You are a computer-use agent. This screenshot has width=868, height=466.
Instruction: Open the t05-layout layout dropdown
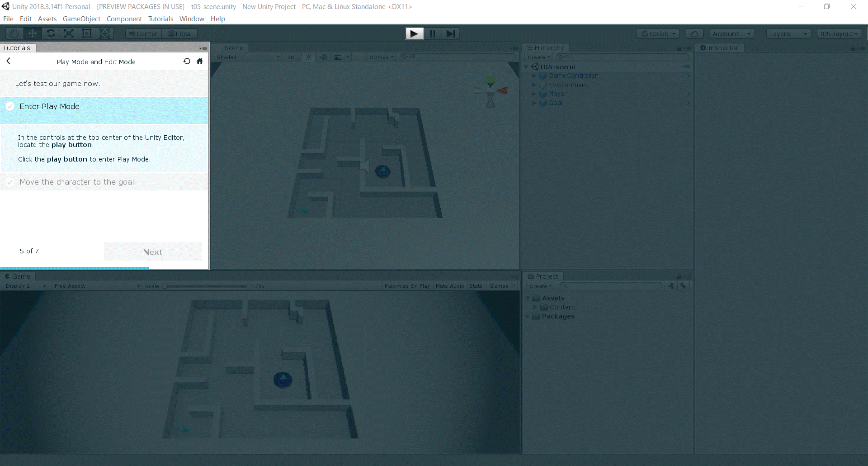(839, 33)
